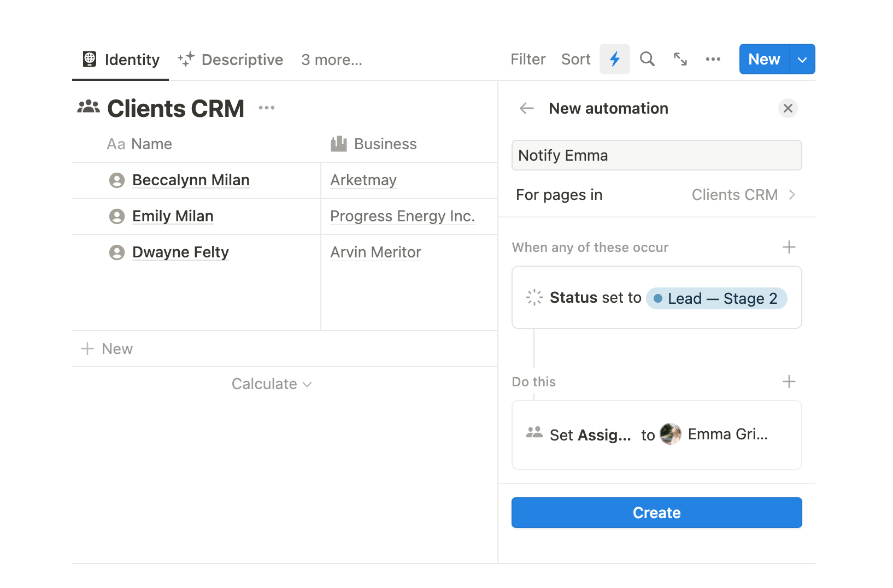Image resolution: width=893 pixels, height=588 pixels.
Task: Open the Clients CRM title options menu
Action: [267, 108]
